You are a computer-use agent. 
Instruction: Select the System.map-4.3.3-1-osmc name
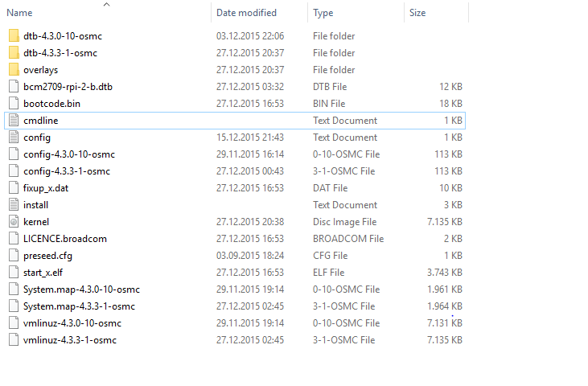(x=79, y=306)
